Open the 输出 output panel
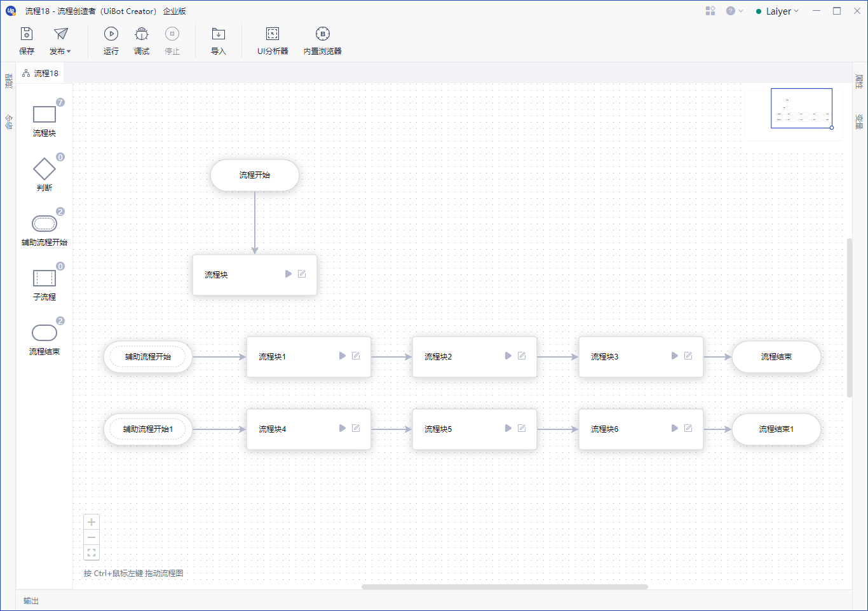This screenshot has width=868, height=611. (31, 601)
